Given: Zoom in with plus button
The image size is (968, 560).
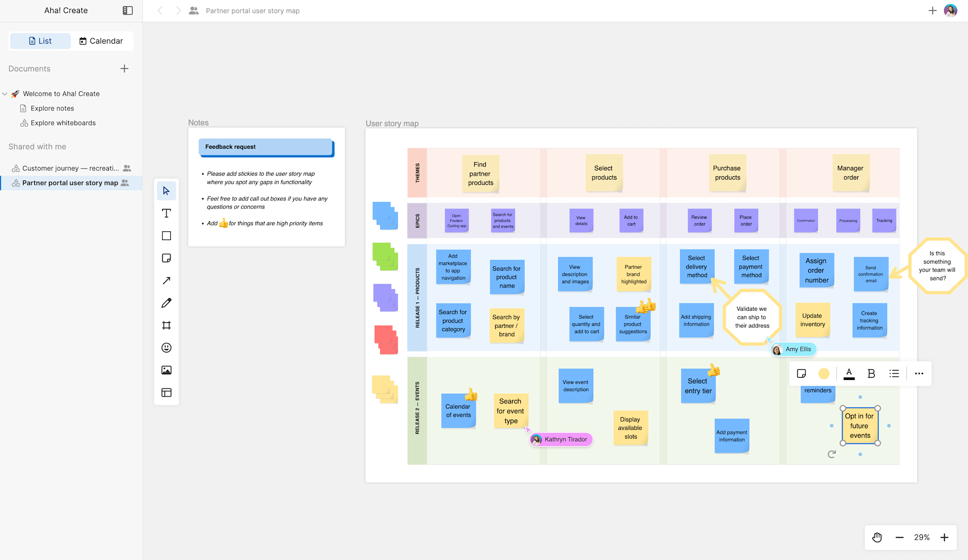Looking at the screenshot, I should point(944,538).
